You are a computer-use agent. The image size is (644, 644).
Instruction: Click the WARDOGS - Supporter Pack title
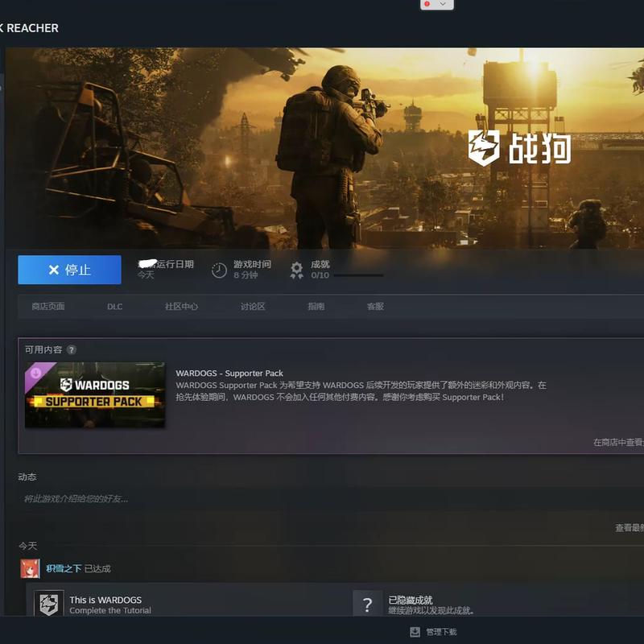click(229, 374)
